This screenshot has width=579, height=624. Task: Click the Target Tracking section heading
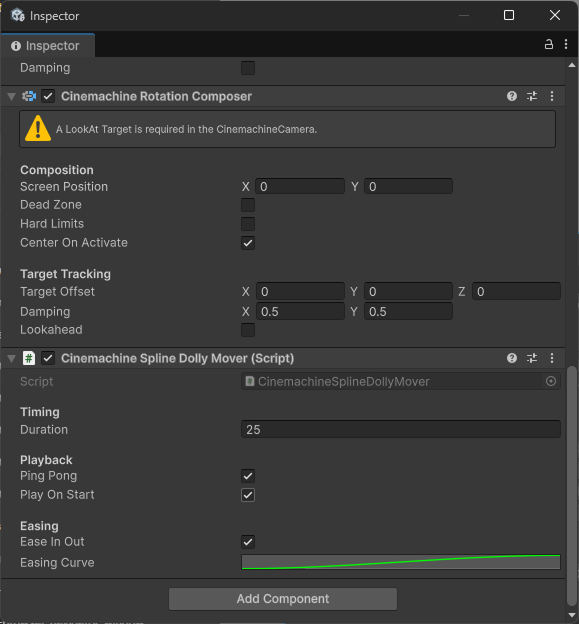click(x=66, y=274)
